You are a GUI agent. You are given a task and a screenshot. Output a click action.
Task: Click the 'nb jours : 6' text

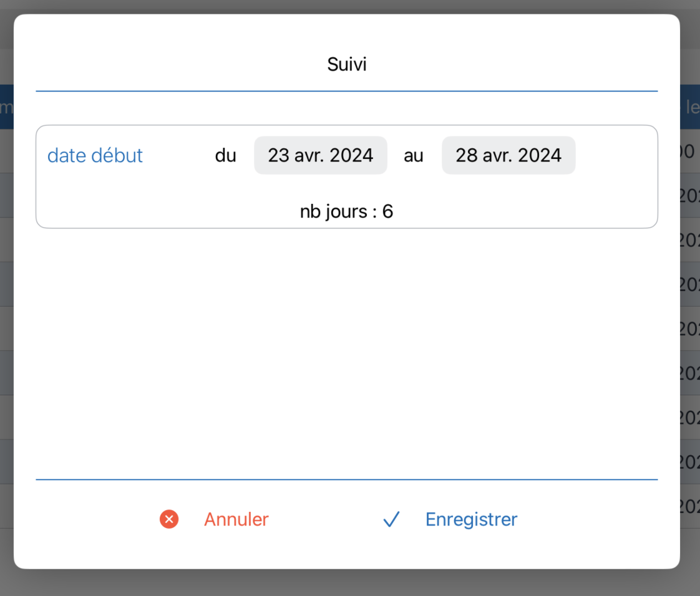(x=346, y=211)
